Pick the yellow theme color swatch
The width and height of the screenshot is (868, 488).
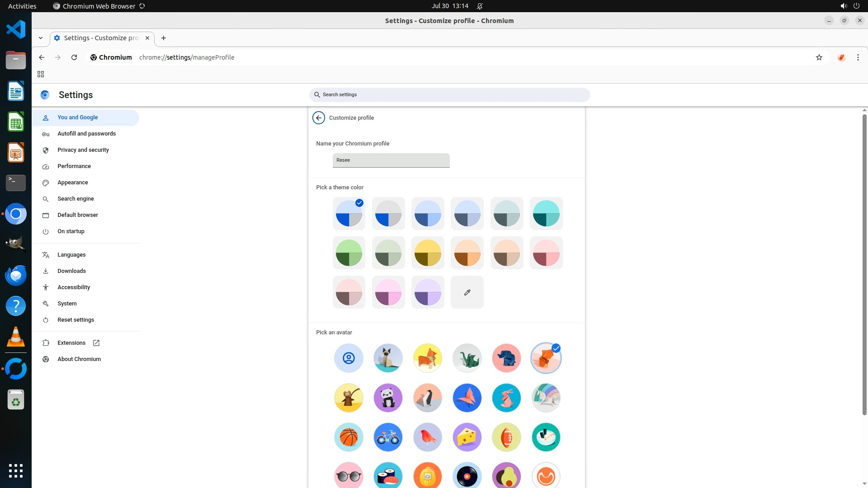(x=427, y=253)
